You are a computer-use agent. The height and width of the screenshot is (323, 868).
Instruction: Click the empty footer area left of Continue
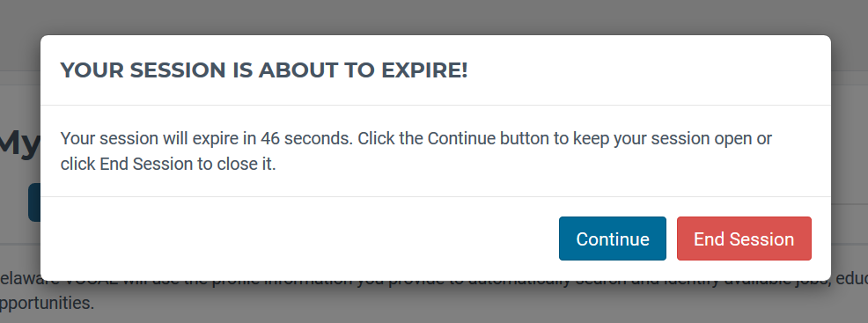click(299, 239)
